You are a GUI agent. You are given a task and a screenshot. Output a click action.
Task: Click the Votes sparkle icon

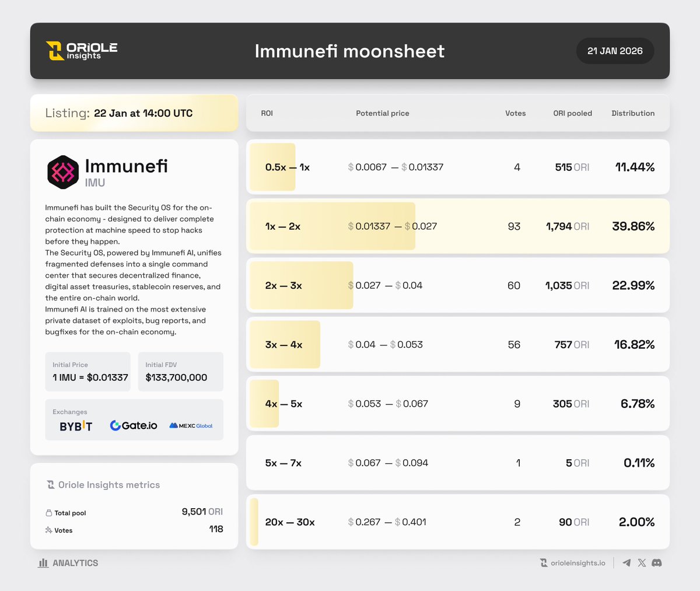48,530
